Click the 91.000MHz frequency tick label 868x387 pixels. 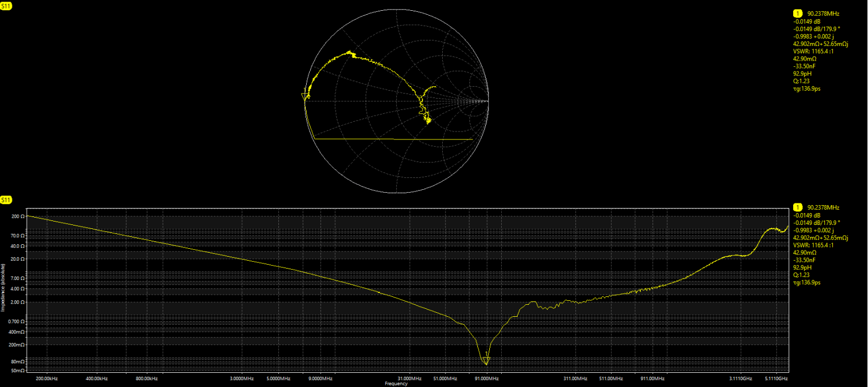click(486, 378)
